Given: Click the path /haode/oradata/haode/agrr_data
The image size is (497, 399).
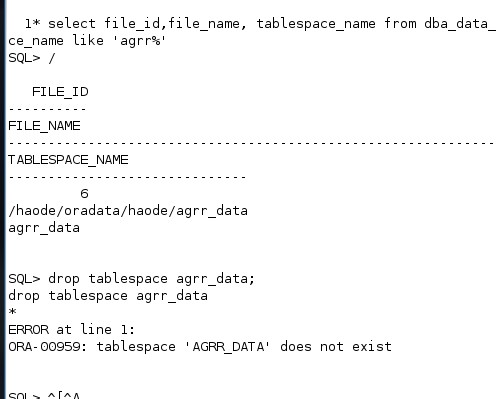Looking at the screenshot, I should 128,211.
